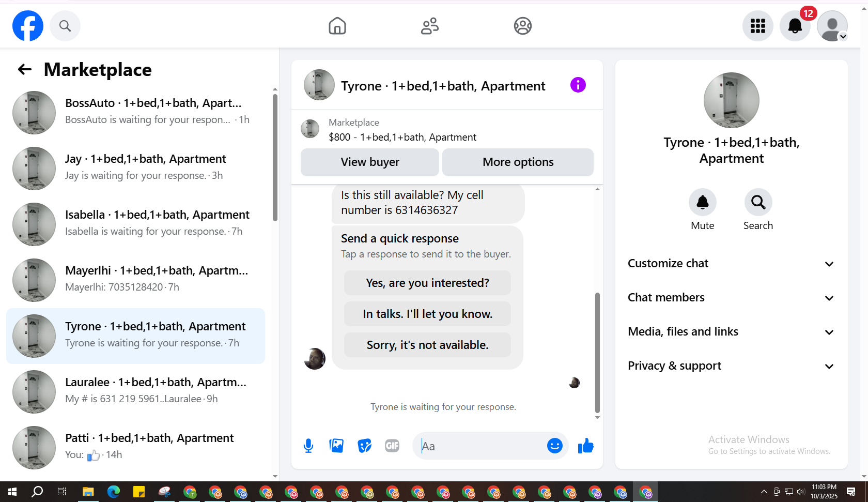Open Windows Task View
The width and height of the screenshot is (868, 502).
[x=62, y=492]
